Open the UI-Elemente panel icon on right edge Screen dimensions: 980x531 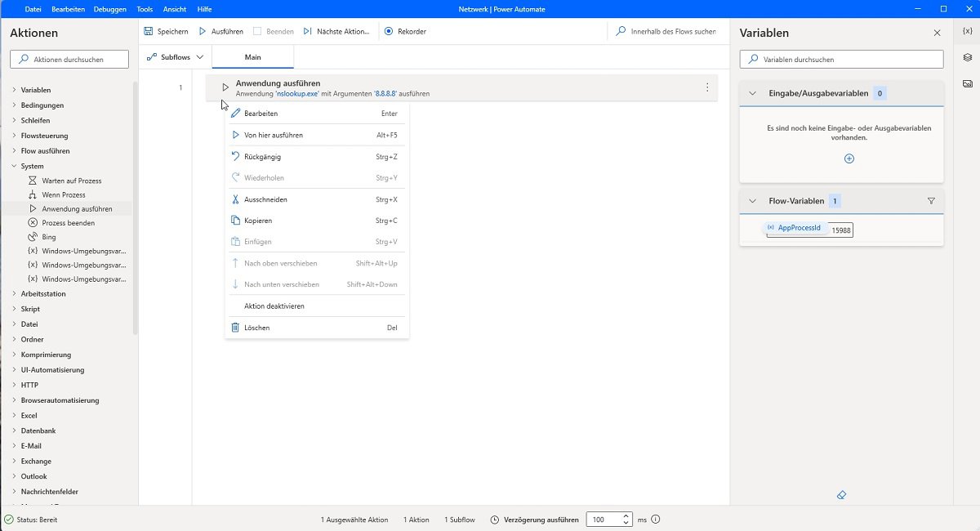click(x=968, y=58)
